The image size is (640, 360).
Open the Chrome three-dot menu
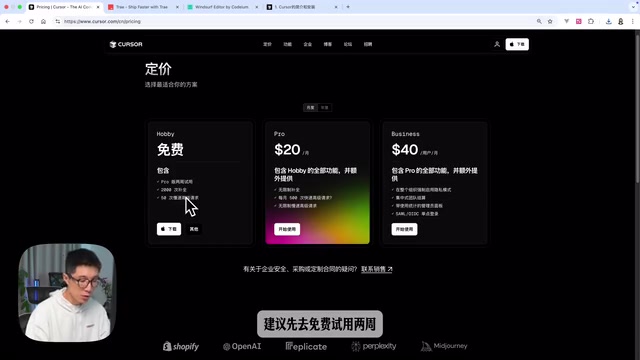click(x=632, y=21)
